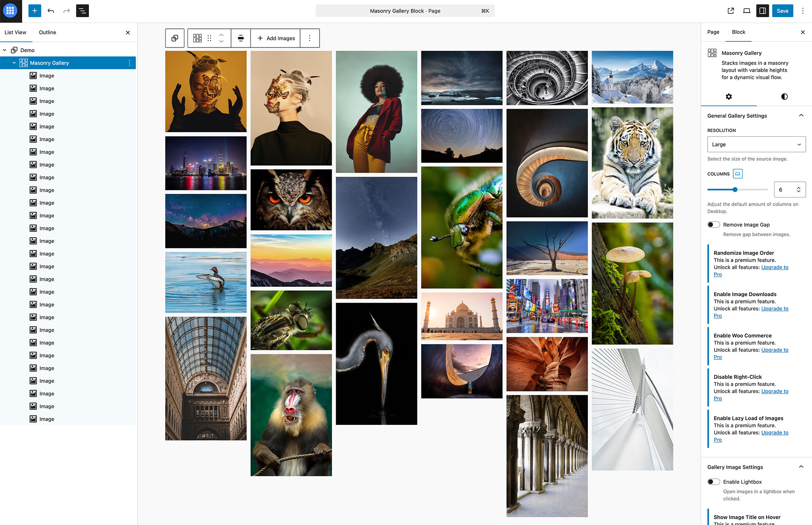
Task: Click the Add Images button
Action: 276,38
